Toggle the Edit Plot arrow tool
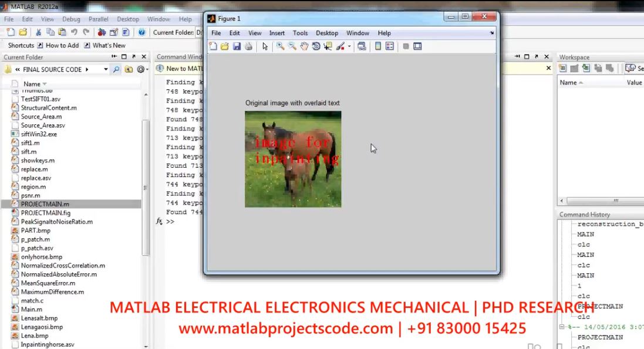644x349 pixels. pos(265,46)
